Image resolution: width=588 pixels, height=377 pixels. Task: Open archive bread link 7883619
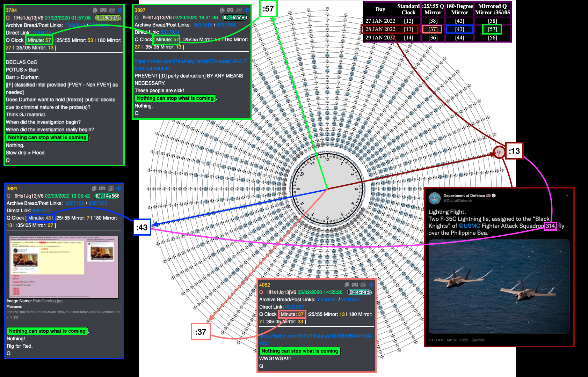pos(75,25)
